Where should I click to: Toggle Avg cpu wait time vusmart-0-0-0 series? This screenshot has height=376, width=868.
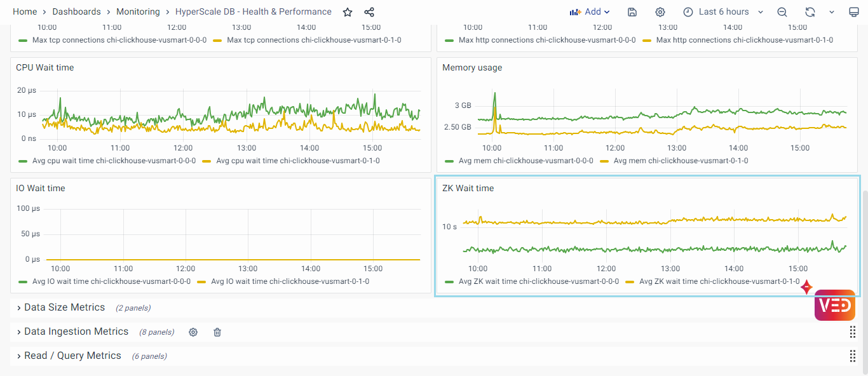114,161
